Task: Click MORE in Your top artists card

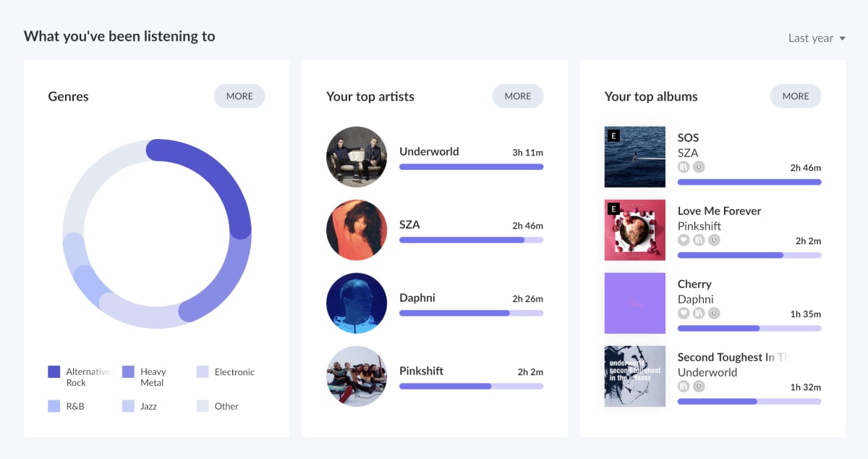Action: 518,96
